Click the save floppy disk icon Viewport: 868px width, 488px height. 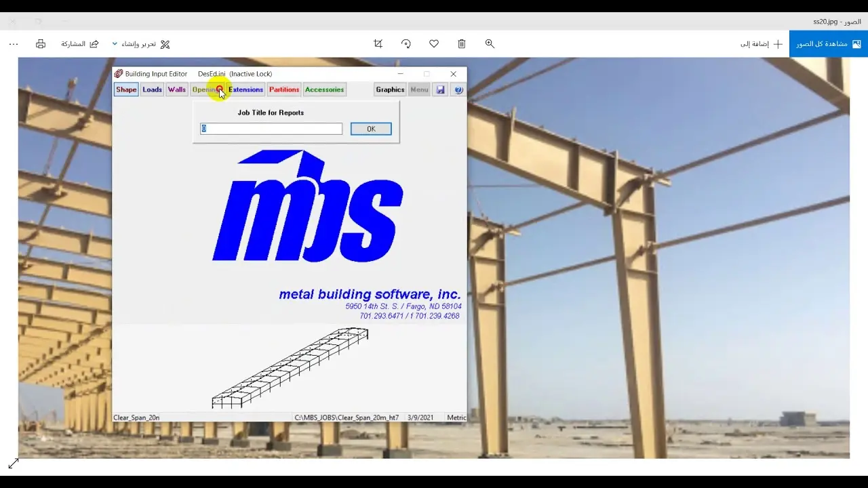pos(441,89)
